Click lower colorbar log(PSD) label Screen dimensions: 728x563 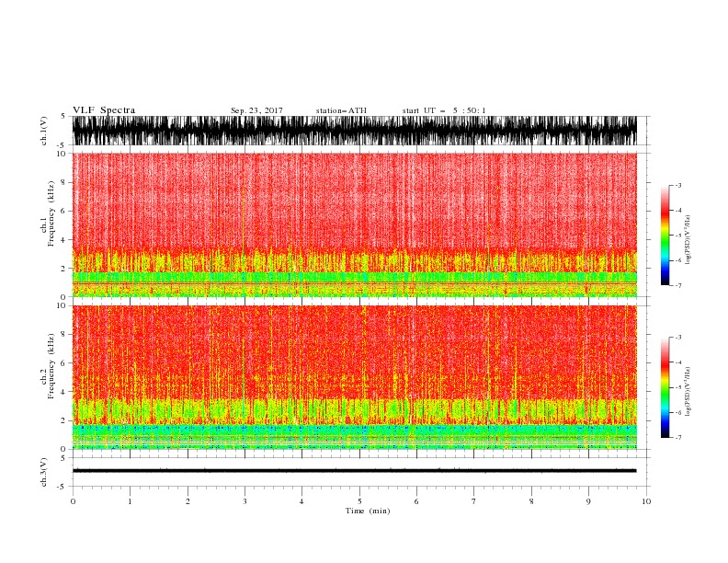(688, 392)
